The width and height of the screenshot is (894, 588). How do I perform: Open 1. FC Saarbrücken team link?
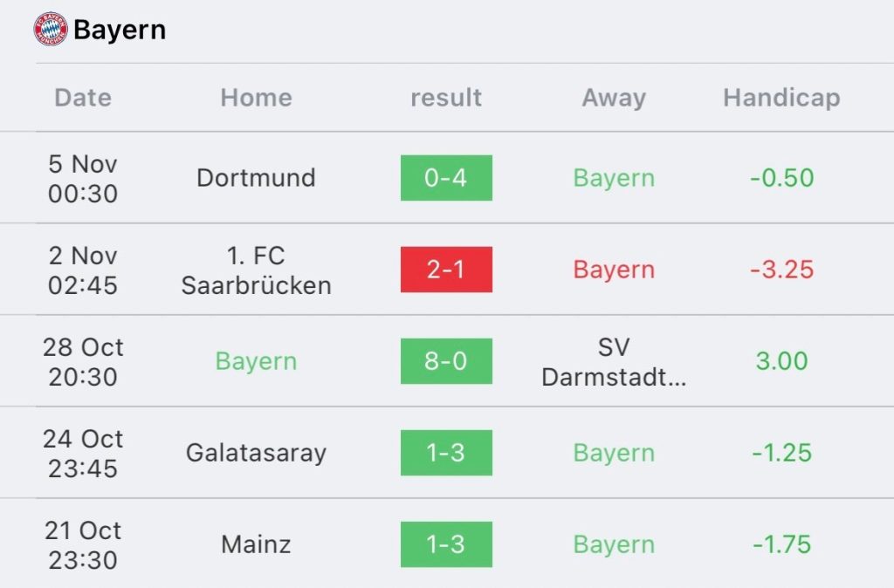256,270
